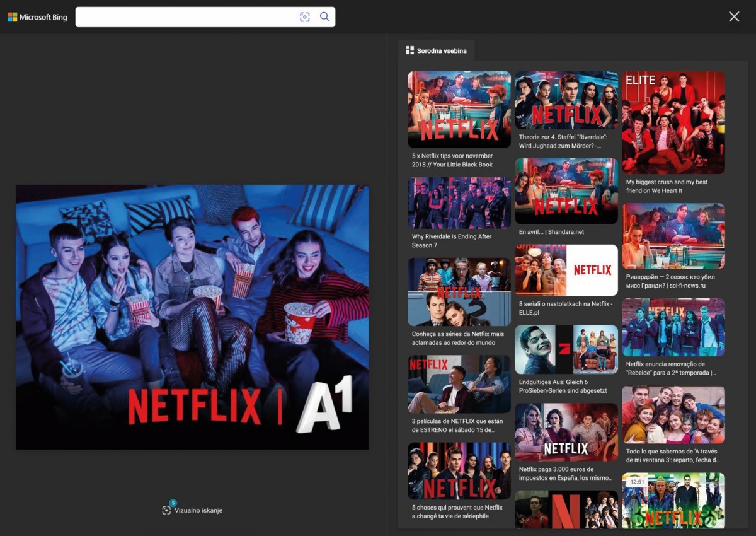Click 'En avril... | Shandara.net' caption
This screenshot has height=536, width=756.
[551, 232]
